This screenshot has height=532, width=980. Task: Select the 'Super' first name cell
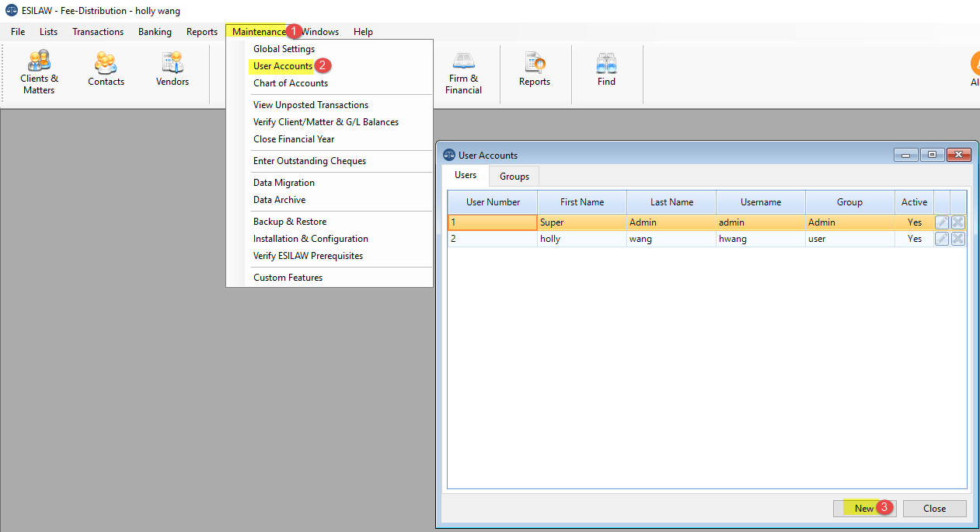click(x=582, y=222)
